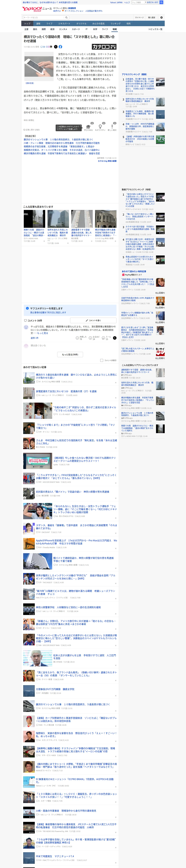Click the Yahoo! JAPAN news logo
186x868 pixels.
[x=37, y=9]
